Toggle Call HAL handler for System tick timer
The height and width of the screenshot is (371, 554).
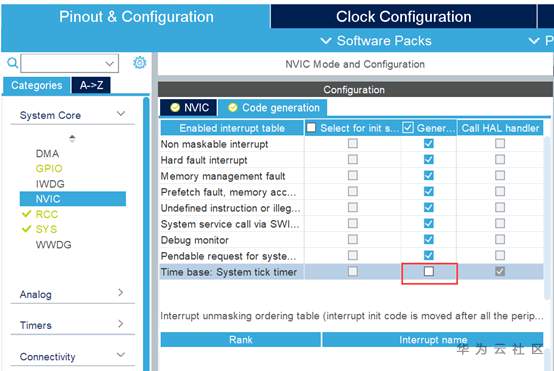pyautogui.click(x=500, y=271)
